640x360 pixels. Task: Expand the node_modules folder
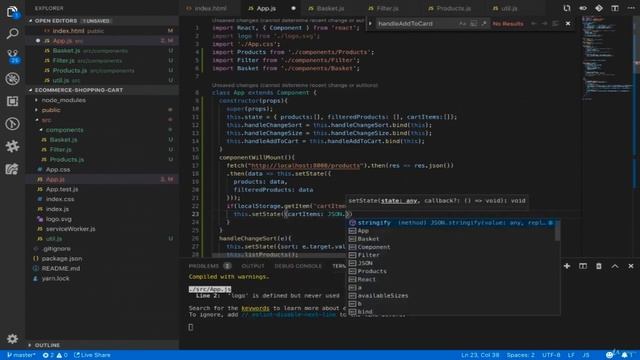tap(37, 100)
